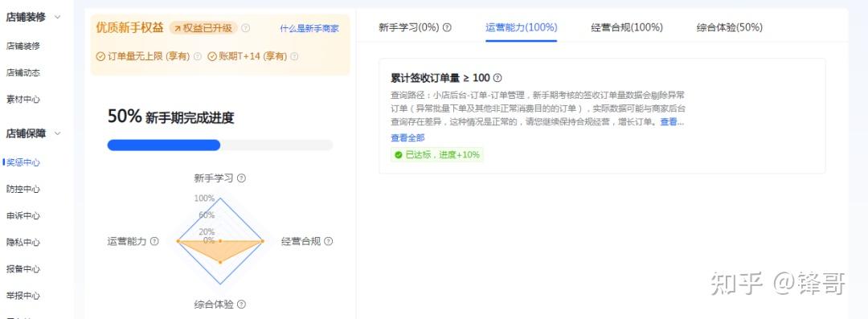
Task: Click the 权益已升级 badge
Action: 203,28
